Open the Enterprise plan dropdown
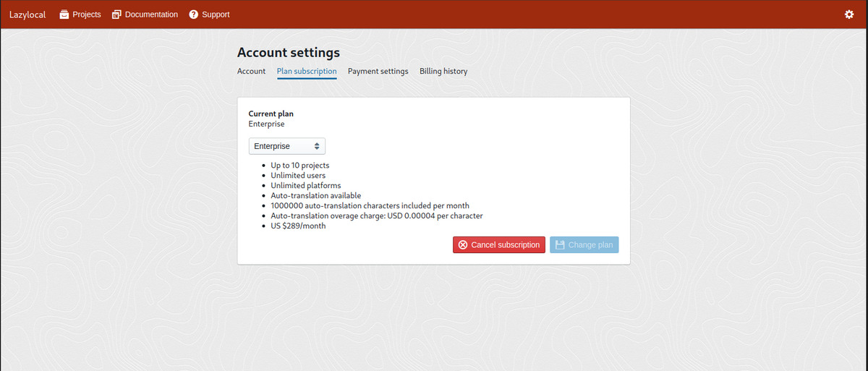The height and width of the screenshot is (371, 868). 286,146
